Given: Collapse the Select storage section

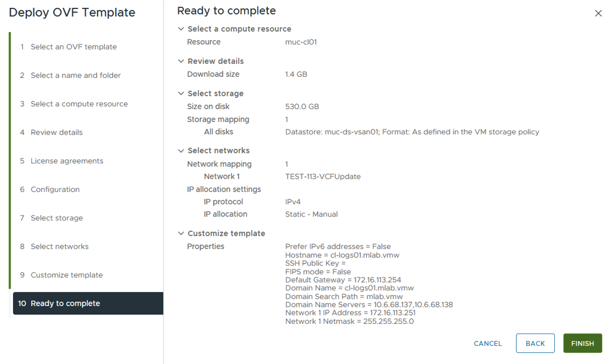Looking at the screenshot, I should point(181,93).
